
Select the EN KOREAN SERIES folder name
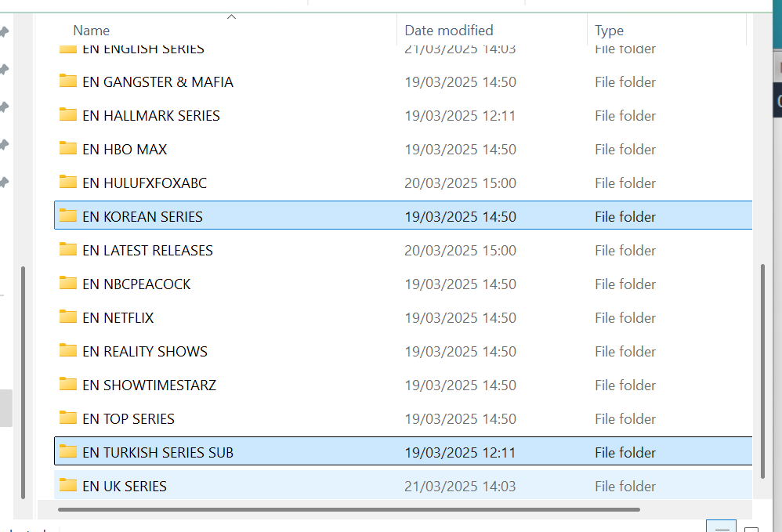(x=143, y=216)
